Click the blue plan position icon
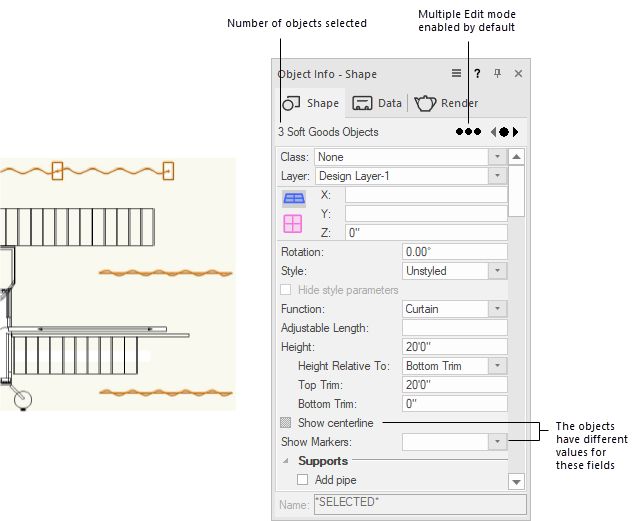The image size is (642, 521). click(293, 198)
